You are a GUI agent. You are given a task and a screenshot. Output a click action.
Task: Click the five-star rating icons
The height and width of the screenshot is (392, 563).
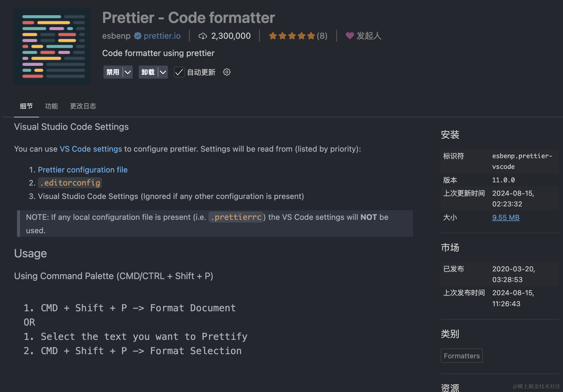pyautogui.click(x=292, y=36)
